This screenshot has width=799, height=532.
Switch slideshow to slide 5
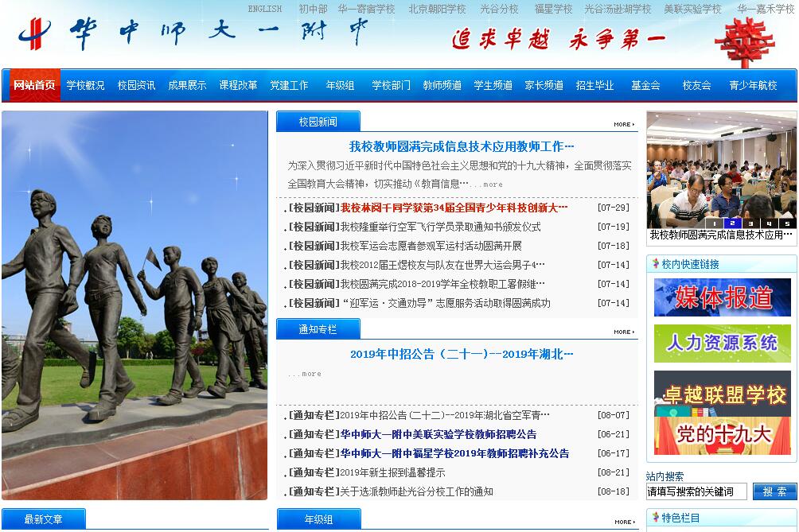(787, 223)
